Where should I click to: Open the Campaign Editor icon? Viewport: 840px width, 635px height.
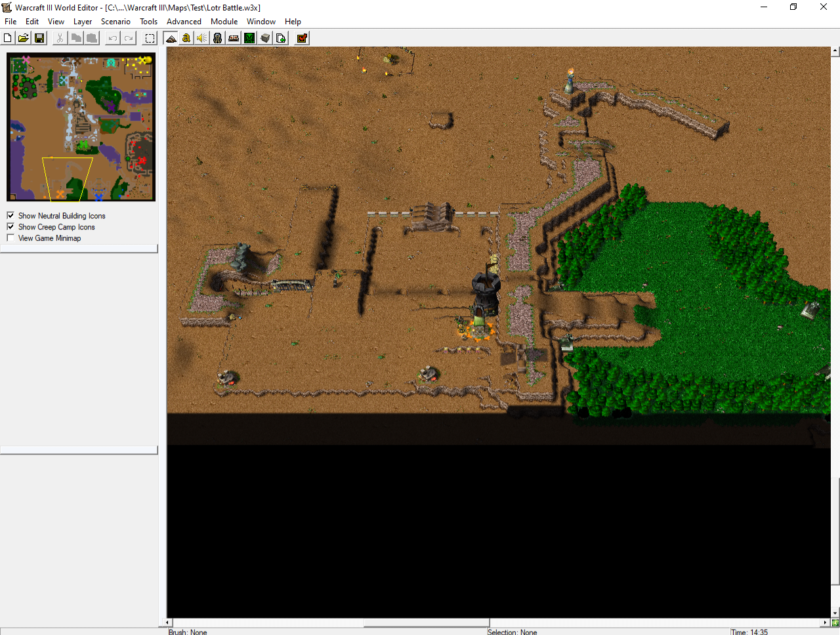[234, 38]
